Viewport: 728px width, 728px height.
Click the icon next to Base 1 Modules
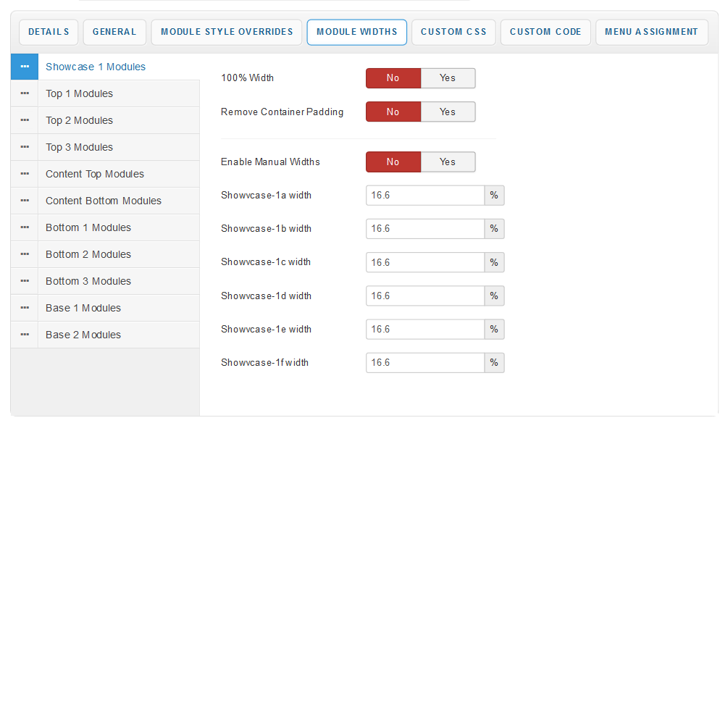click(x=25, y=308)
